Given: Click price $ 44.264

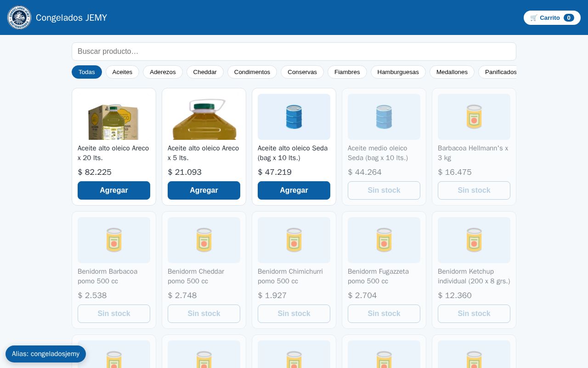Looking at the screenshot, I should click(x=365, y=172).
